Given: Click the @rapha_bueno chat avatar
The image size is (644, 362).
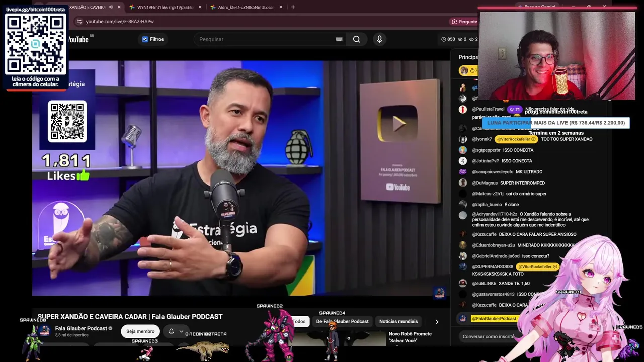Looking at the screenshot, I should pyautogui.click(x=463, y=205).
